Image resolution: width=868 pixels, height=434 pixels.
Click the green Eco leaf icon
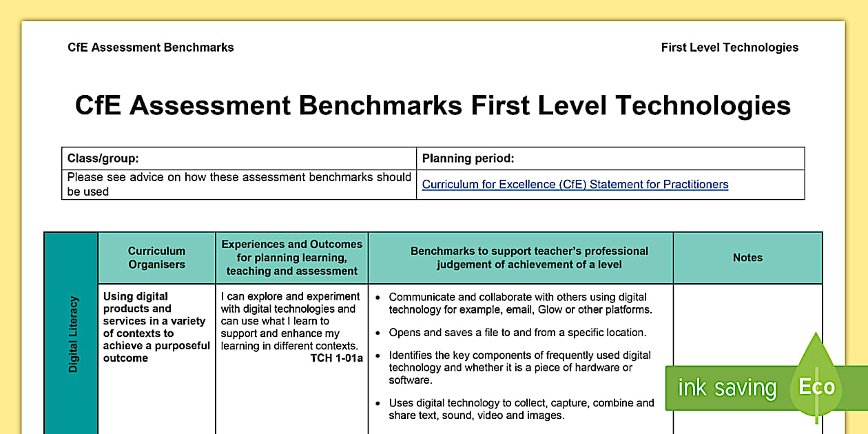[x=816, y=384]
